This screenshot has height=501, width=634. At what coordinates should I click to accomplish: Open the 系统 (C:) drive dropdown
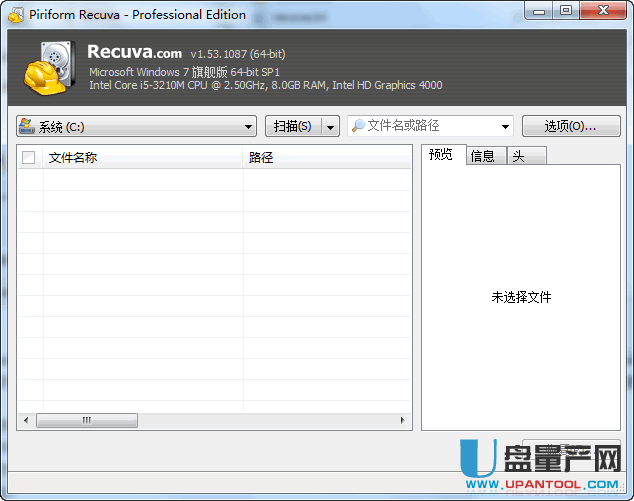click(x=249, y=127)
